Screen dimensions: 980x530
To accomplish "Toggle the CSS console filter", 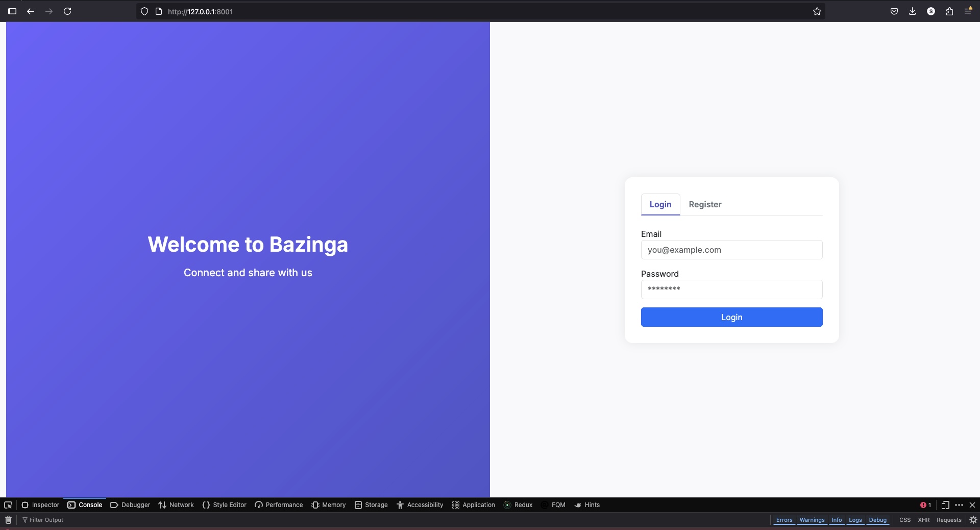I will click(905, 520).
